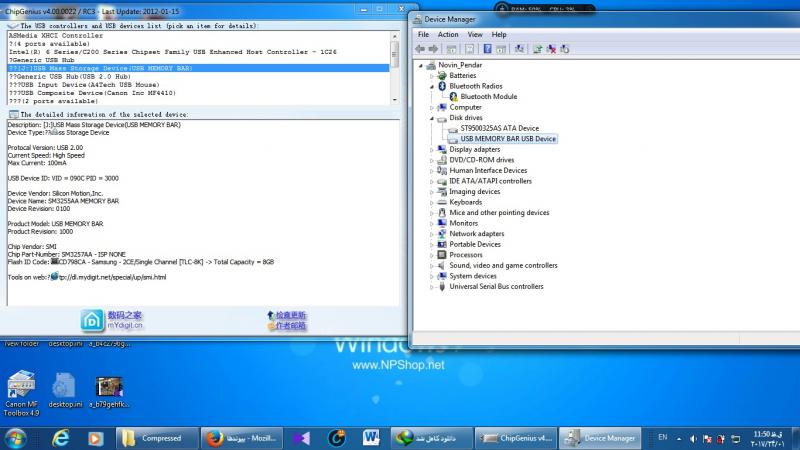Image resolution: width=800 pixels, height=450 pixels.
Task: Select Imaging devices category
Action: pos(474,192)
